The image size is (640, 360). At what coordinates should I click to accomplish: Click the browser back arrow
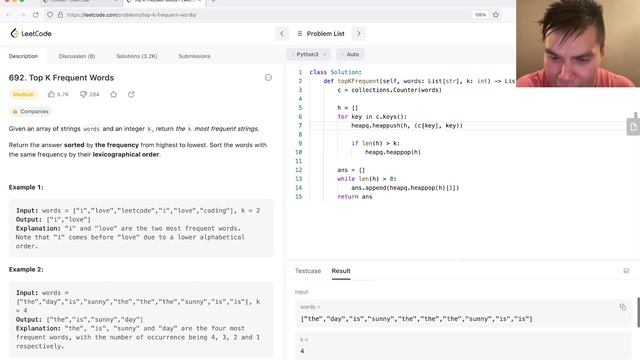pyautogui.click(x=9, y=15)
